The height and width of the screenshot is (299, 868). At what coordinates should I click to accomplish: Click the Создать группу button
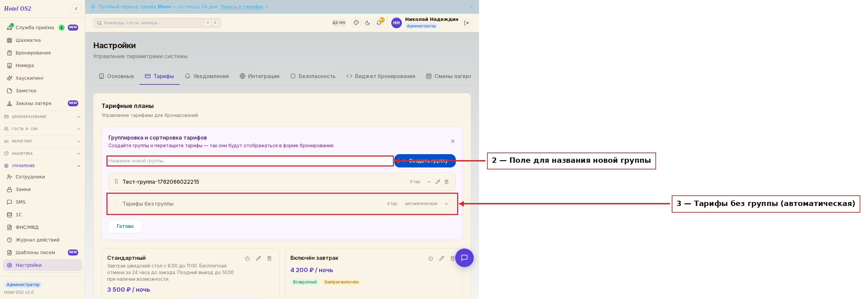pos(425,161)
